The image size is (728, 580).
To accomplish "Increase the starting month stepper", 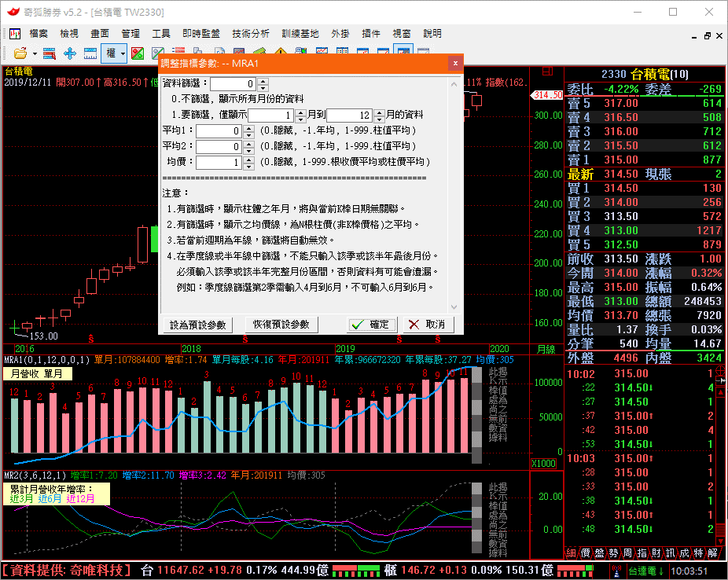I will (x=301, y=112).
